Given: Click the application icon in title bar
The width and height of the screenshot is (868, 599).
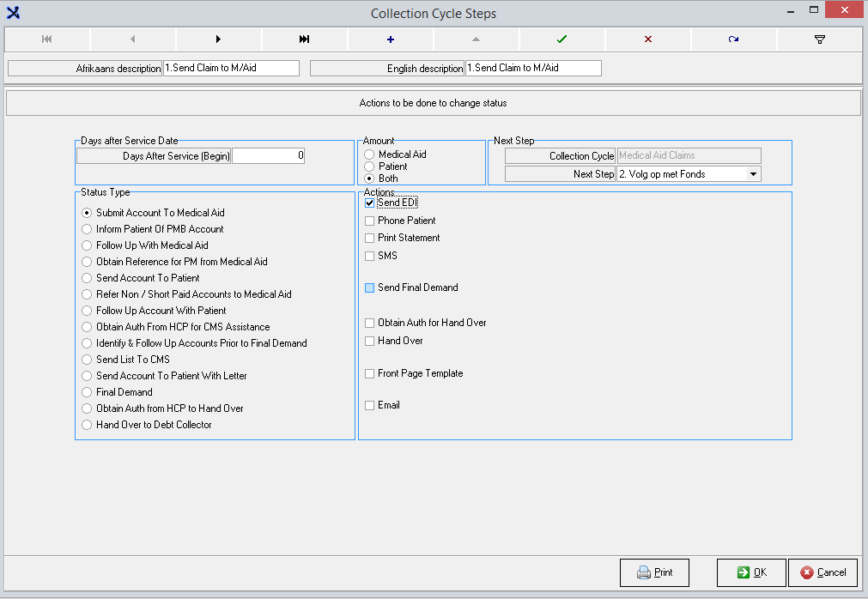Looking at the screenshot, I should [13, 13].
